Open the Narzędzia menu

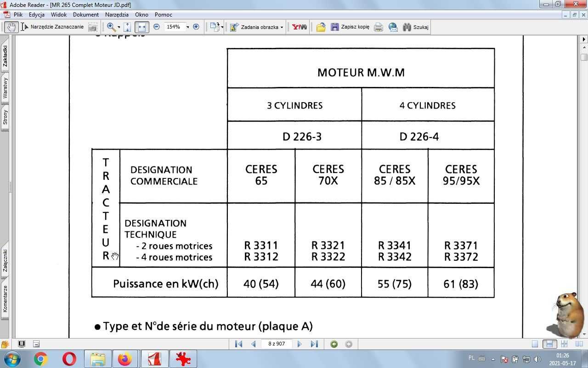(117, 14)
